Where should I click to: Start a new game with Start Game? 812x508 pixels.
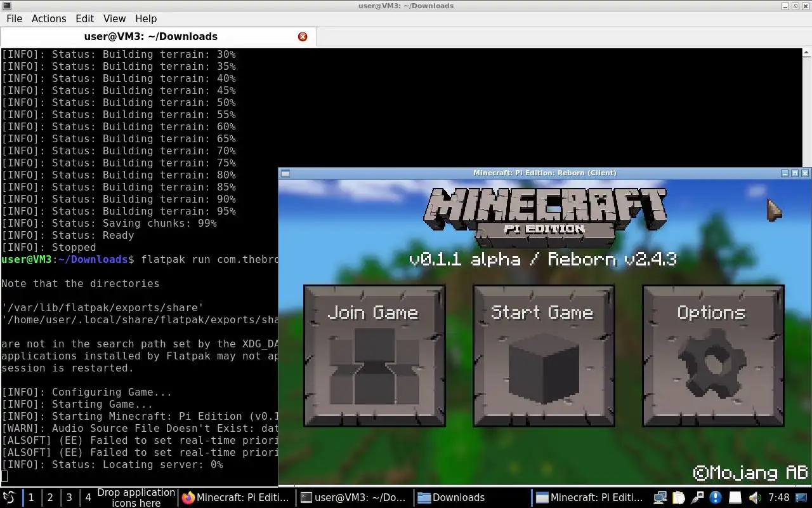(x=544, y=356)
